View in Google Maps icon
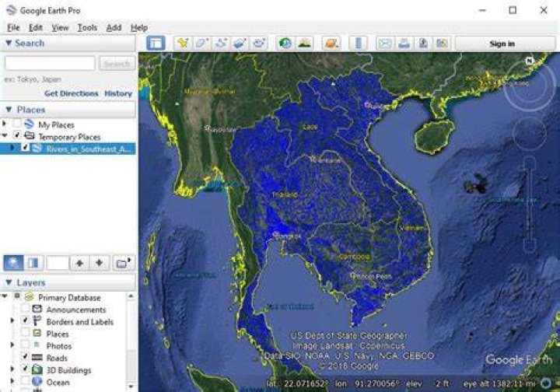Screen dimensions: 560x392 click(442, 44)
